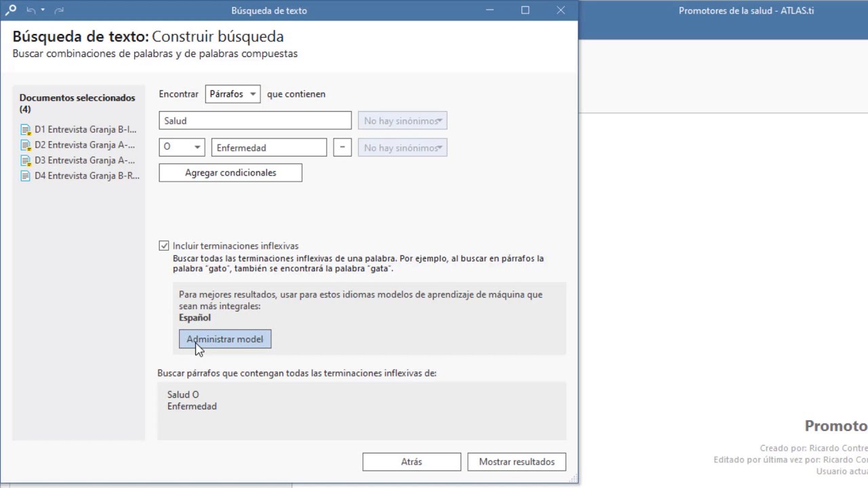Open the O operator dropdown
Screen dimensions: 868x488
point(182,147)
